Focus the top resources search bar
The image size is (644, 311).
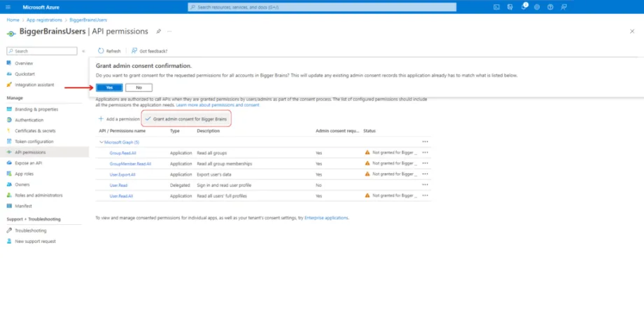[322, 7]
